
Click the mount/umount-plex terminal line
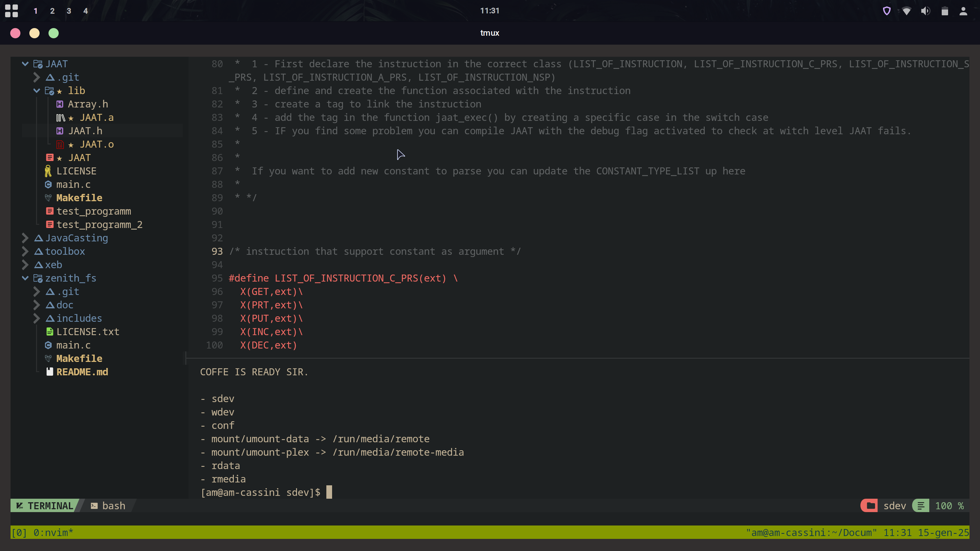[x=332, y=452]
